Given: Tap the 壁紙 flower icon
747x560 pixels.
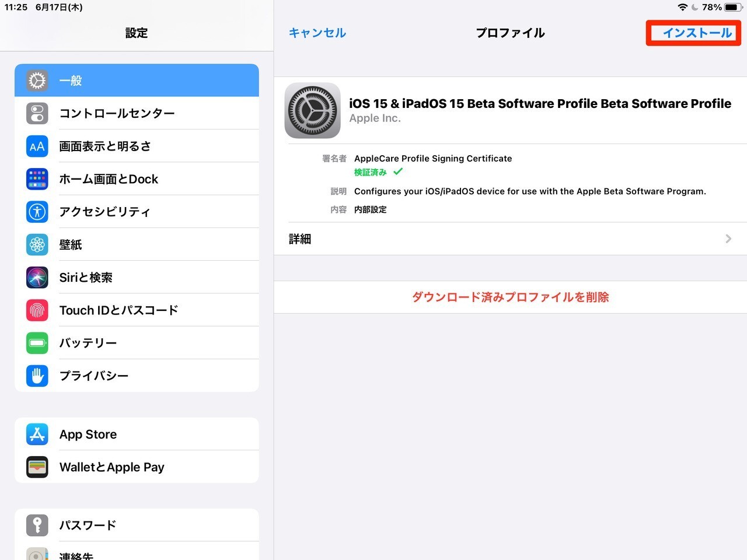Looking at the screenshot, I should point(37,244).
